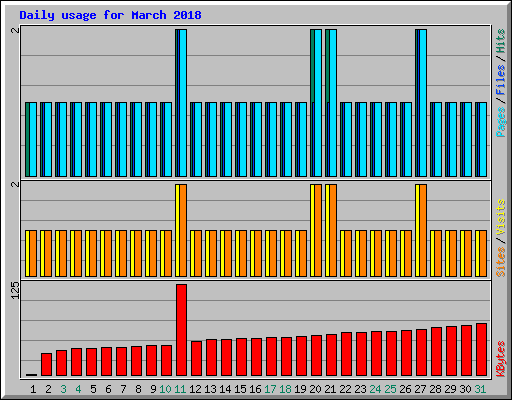Viewport: 512px width, 400px height.
Task: Click the "Daily usage for March 2018" title
Action: pos(110,15)
